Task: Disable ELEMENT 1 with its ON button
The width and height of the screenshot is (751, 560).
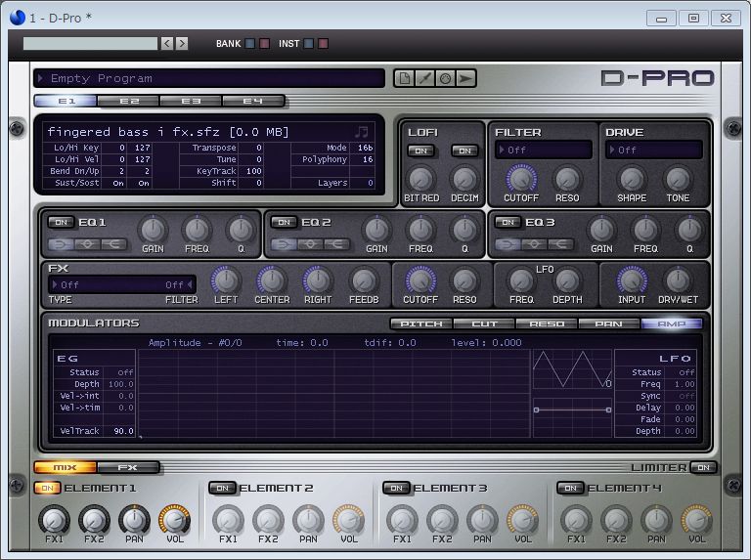Action: [x=47, y=489]
